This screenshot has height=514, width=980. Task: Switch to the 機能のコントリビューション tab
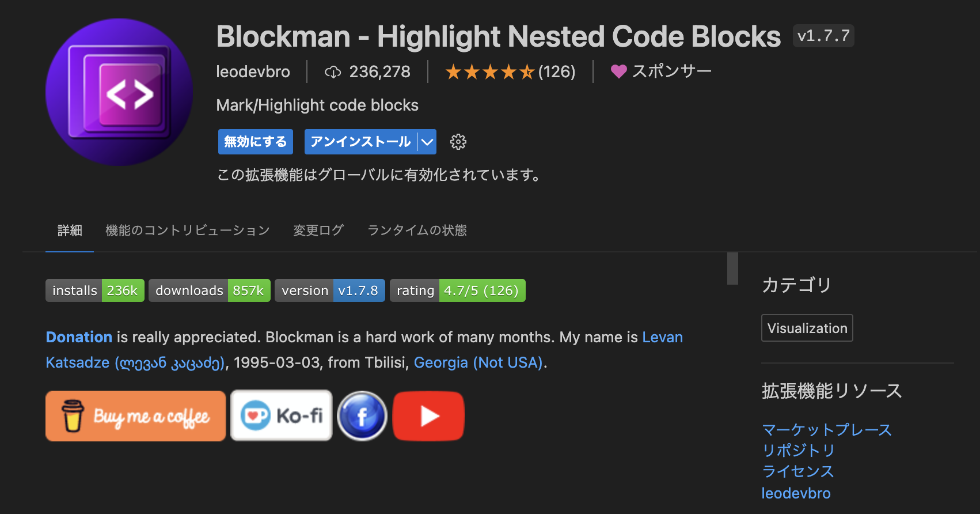pyautogui.click(x=188, y=230)
